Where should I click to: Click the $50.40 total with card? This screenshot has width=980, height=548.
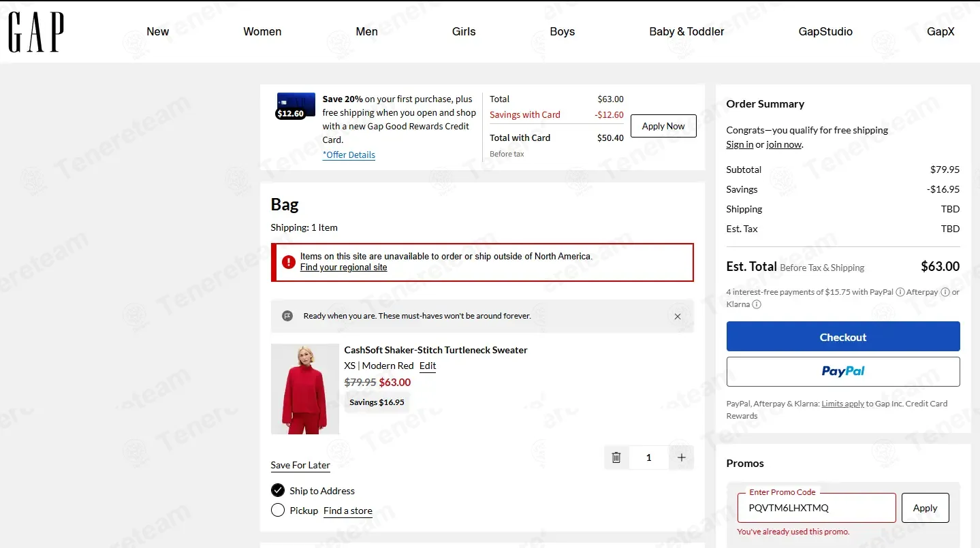(x=610, y=138)
